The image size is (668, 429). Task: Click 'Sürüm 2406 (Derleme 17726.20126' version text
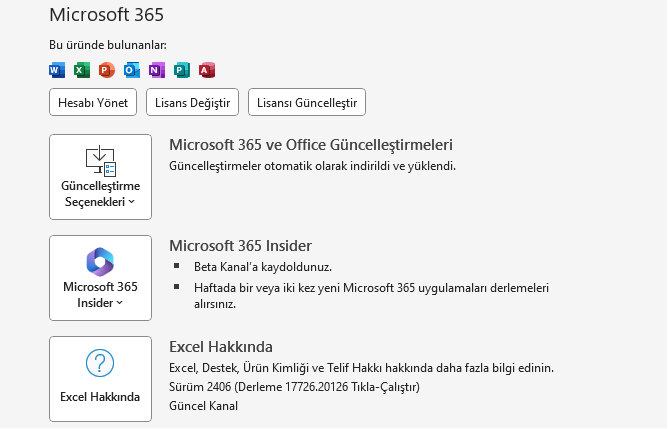[x=294, y=387]
